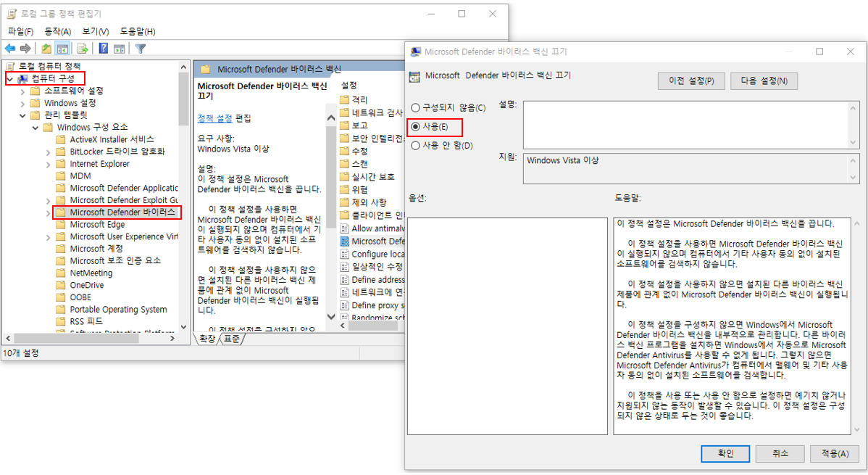Open the 정책 설정 edit link

pos(214,118)
